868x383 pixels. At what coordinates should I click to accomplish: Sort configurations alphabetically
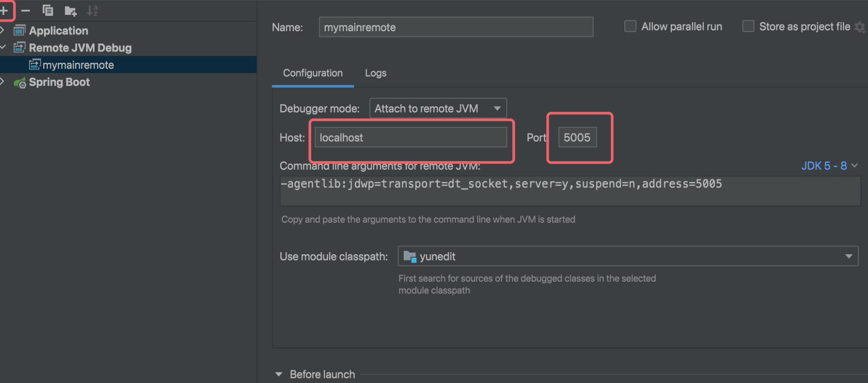(92, 11)
